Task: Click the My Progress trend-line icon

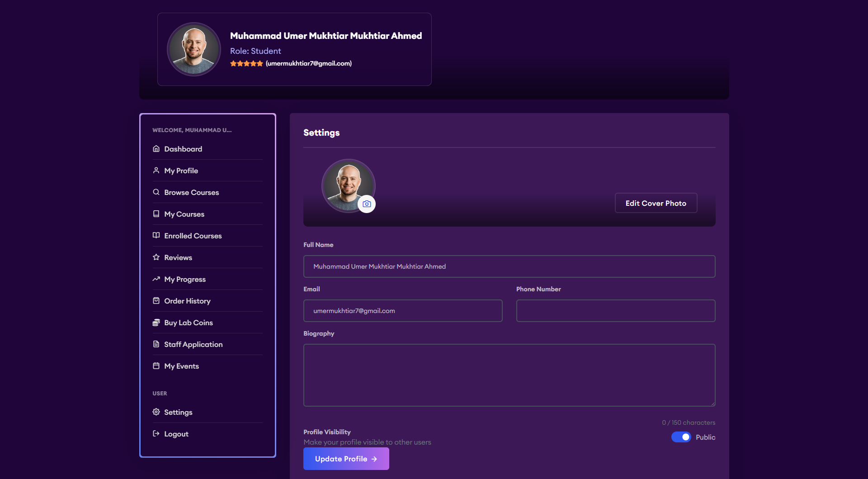Action: [x=156, y=279]
